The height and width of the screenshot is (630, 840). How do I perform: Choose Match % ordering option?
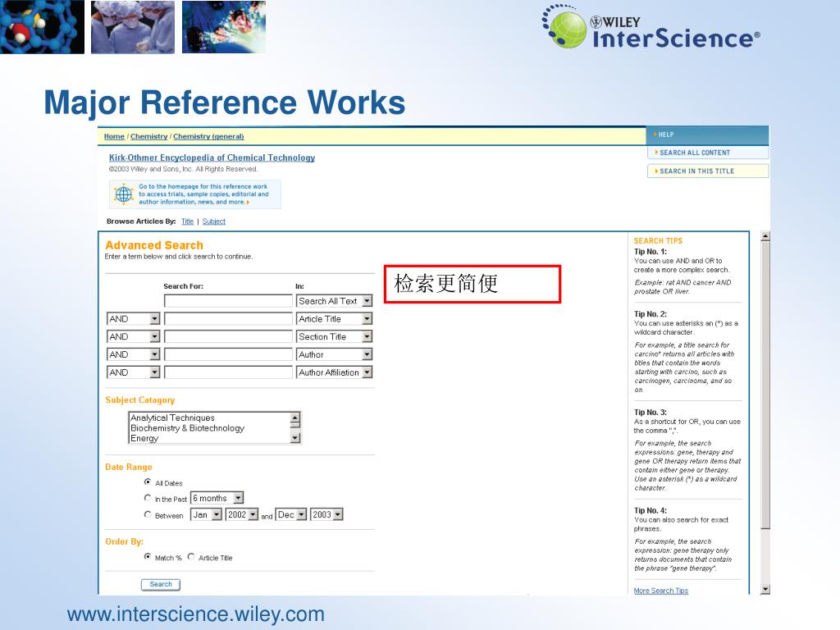click(148, 557)
